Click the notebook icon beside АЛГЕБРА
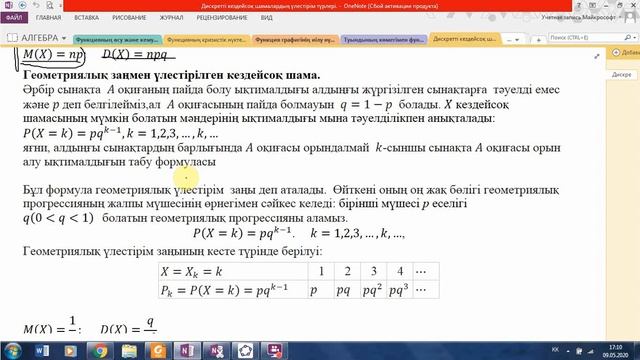This screenshot has width=640, height=360. 12,38
